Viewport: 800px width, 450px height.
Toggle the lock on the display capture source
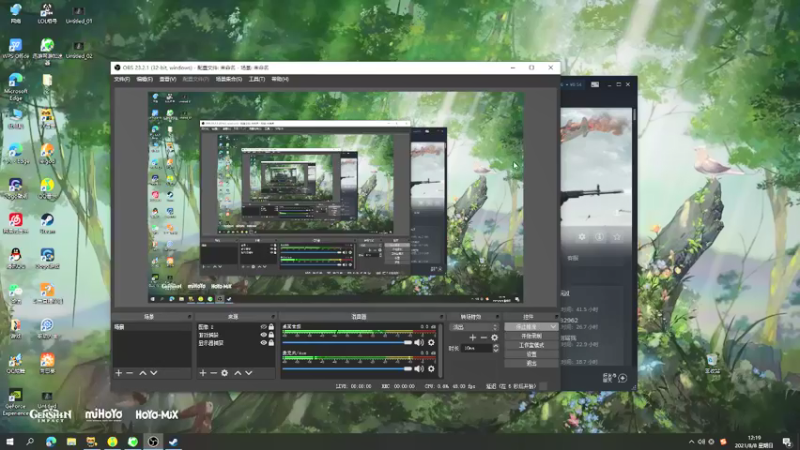(x=271, y=343)
